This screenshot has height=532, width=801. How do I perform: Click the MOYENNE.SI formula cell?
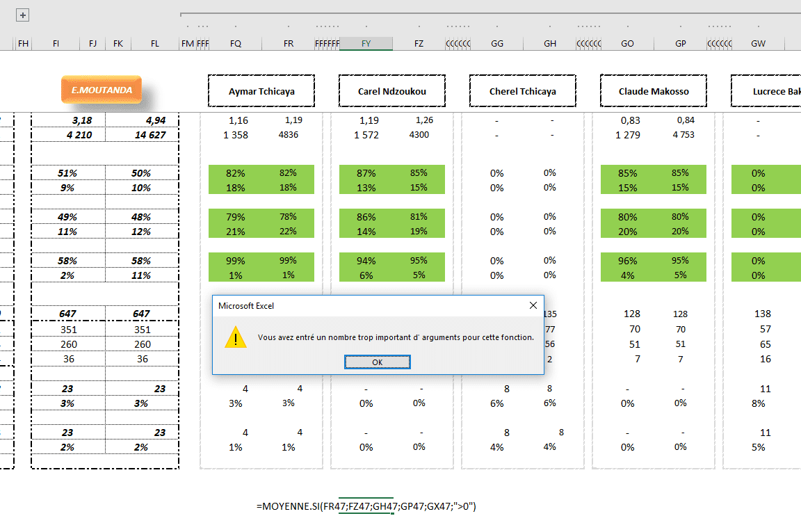(x=366, y=507)
